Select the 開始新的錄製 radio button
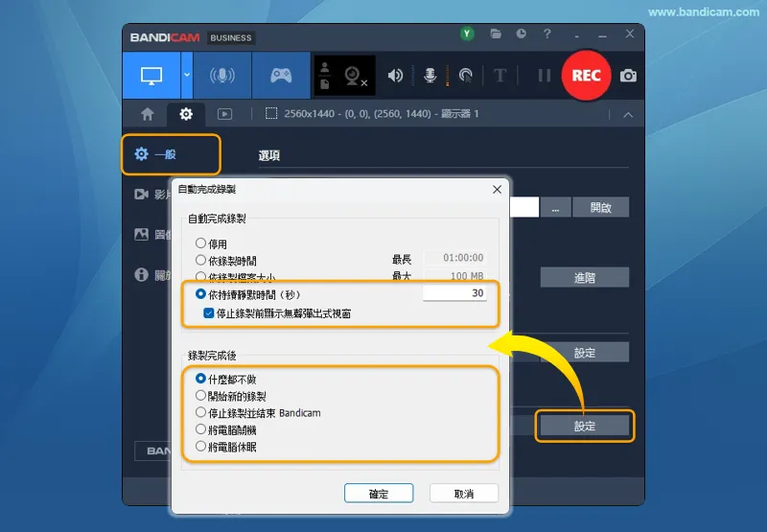Viewport: 767px width, 532px height. (x=200, y=396)
